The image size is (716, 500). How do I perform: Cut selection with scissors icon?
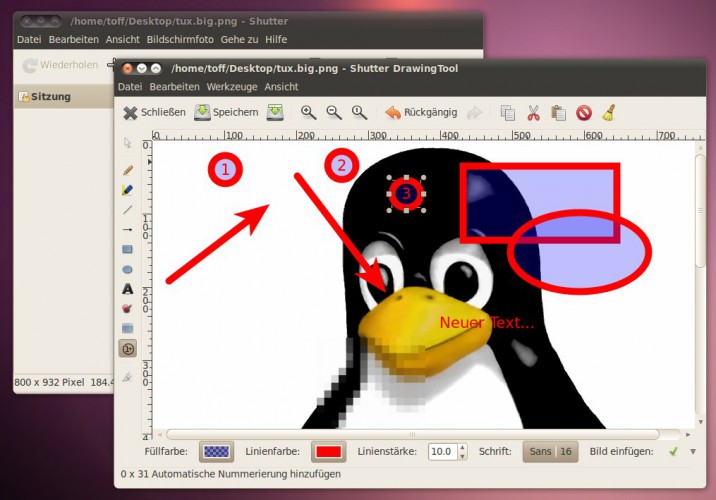pos(533,113)
